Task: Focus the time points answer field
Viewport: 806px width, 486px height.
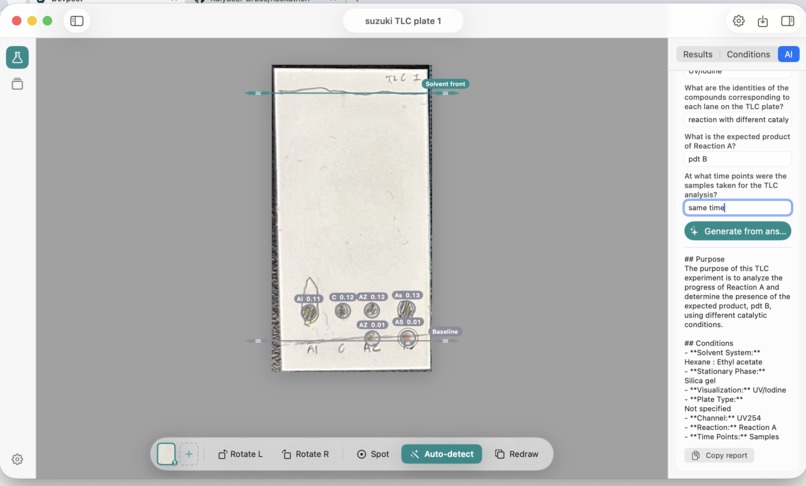Action: coord(738,208)
